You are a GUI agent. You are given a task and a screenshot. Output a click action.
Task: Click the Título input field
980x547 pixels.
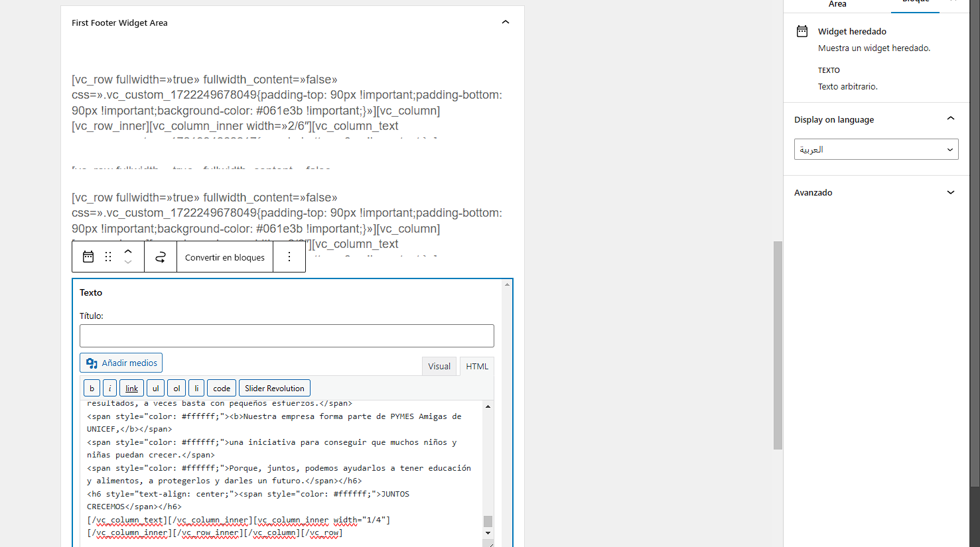[287, 335]
